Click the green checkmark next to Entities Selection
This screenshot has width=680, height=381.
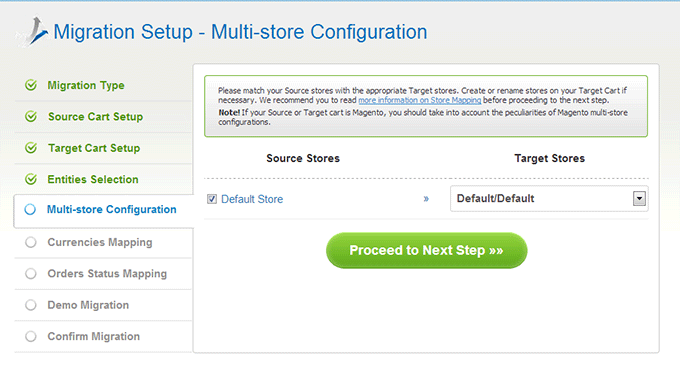tap(31, 179)
